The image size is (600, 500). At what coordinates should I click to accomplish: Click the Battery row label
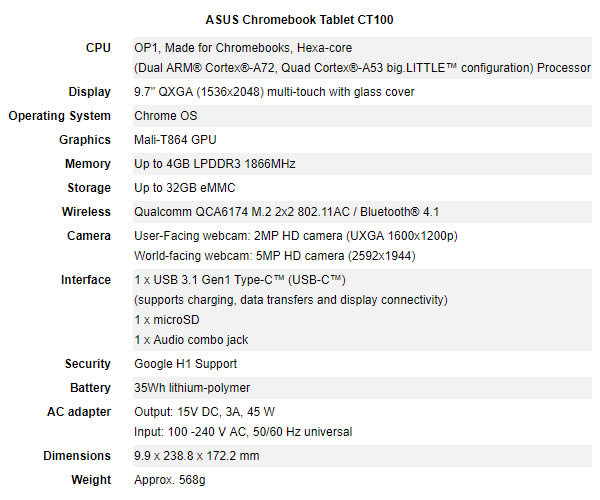coord(90,388)
